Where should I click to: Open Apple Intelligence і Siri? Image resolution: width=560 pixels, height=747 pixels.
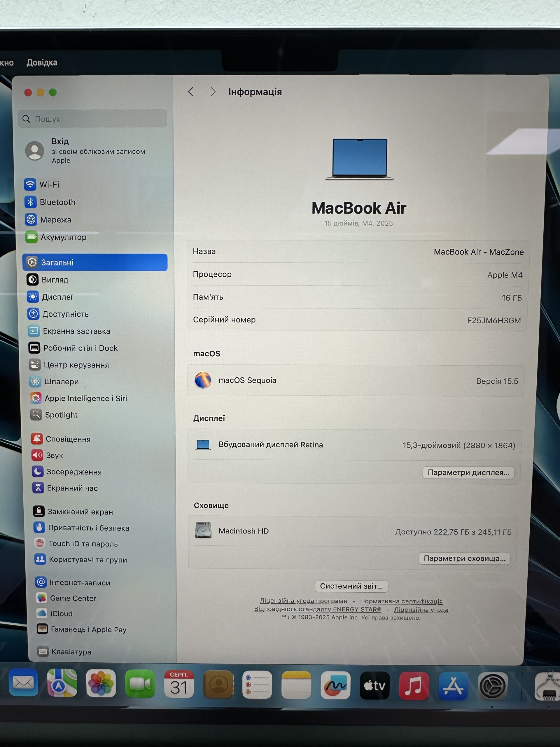[79, 398]
